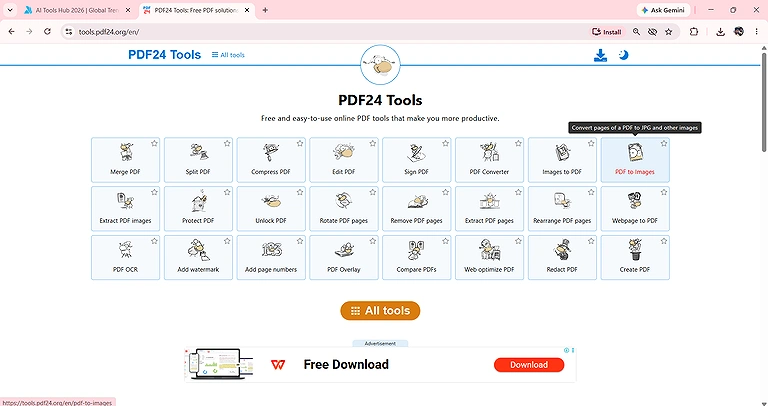Open the Compress PDF tool
Viewport: 768px width, 406px height.
[x=271, y=160]
